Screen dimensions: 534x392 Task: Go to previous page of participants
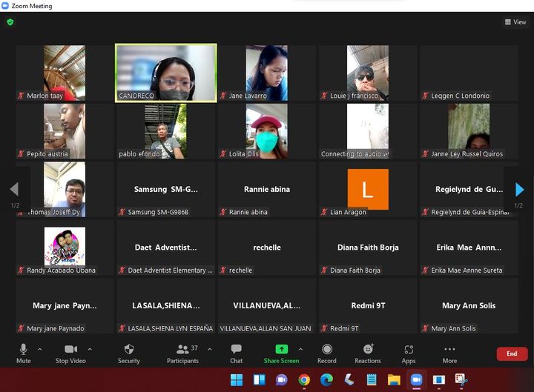[13, 190]
